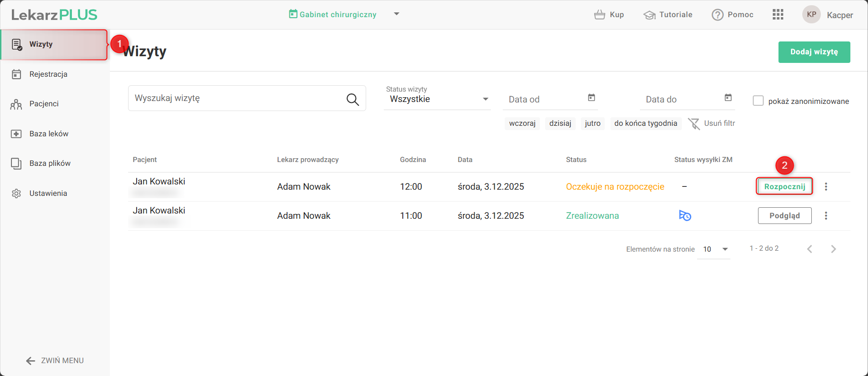Screen dimensions: 868x376
Task: Click the search magnifier icon
Action: coord(352,99)
